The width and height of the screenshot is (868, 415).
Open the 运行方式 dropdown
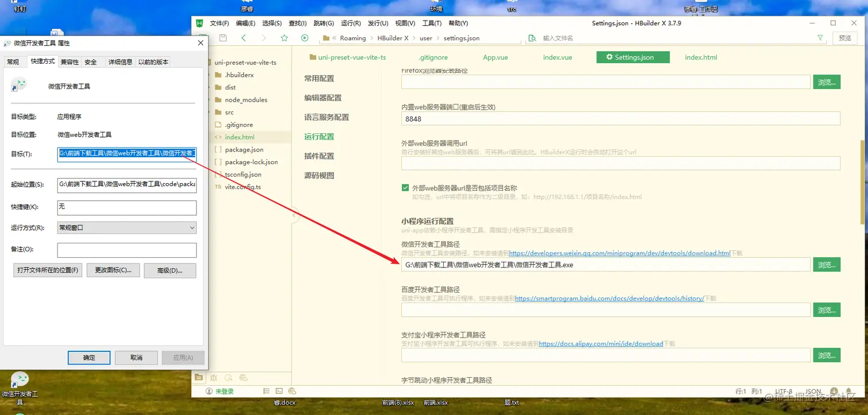(127, 228)
